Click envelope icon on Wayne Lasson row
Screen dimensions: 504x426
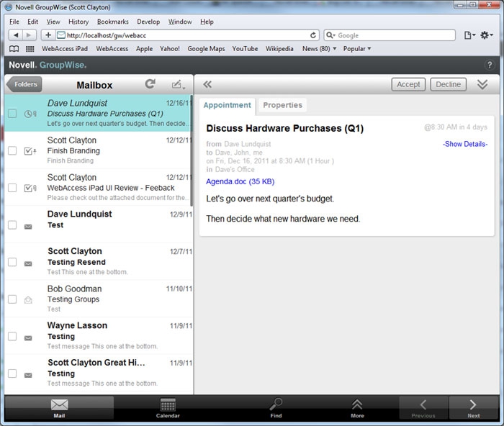(28, 338)
